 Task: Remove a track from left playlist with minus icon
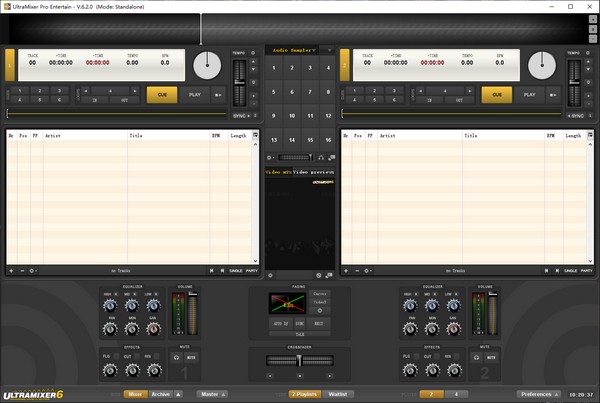(22, 271)
